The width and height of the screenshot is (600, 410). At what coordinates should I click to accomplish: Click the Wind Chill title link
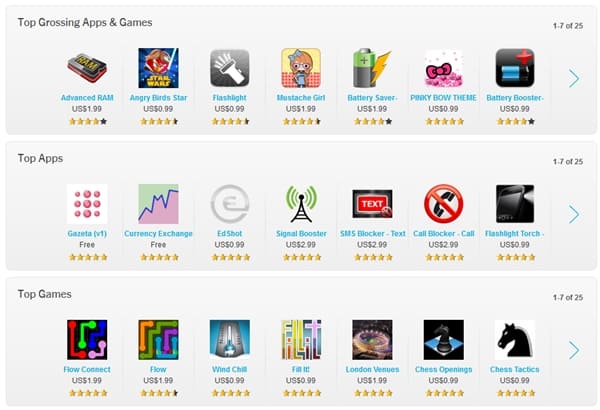(x=229, y=369)
